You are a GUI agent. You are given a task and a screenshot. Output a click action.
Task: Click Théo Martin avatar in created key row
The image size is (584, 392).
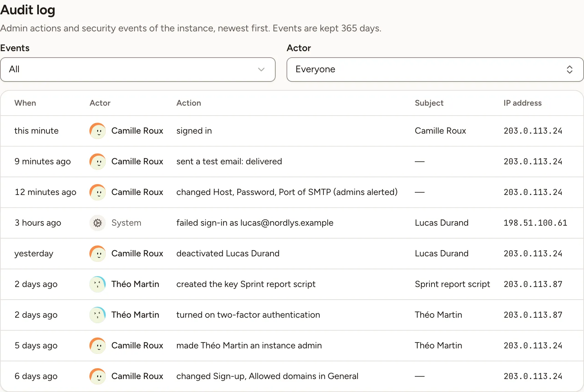pyautogui.click(x=98, y=284)
